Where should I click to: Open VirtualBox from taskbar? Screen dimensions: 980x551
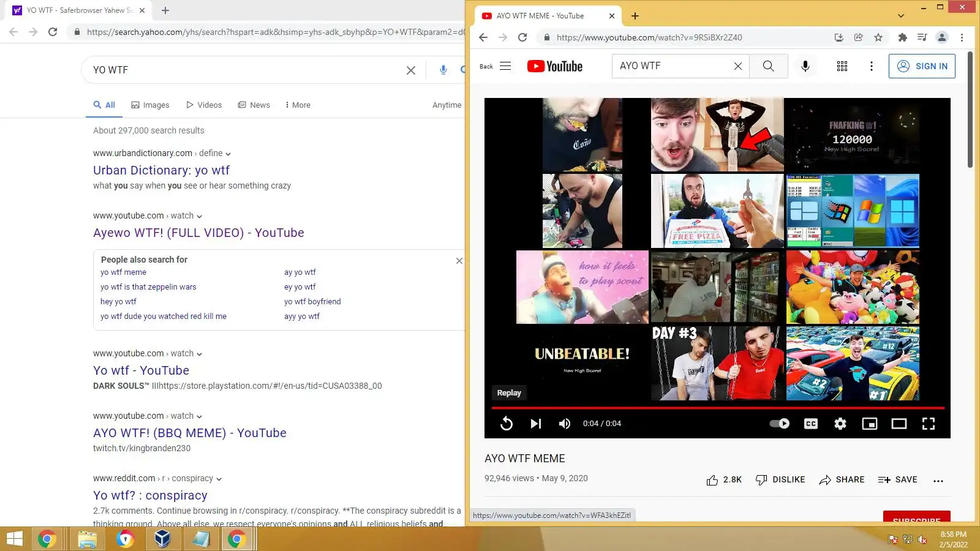(162, 539)
